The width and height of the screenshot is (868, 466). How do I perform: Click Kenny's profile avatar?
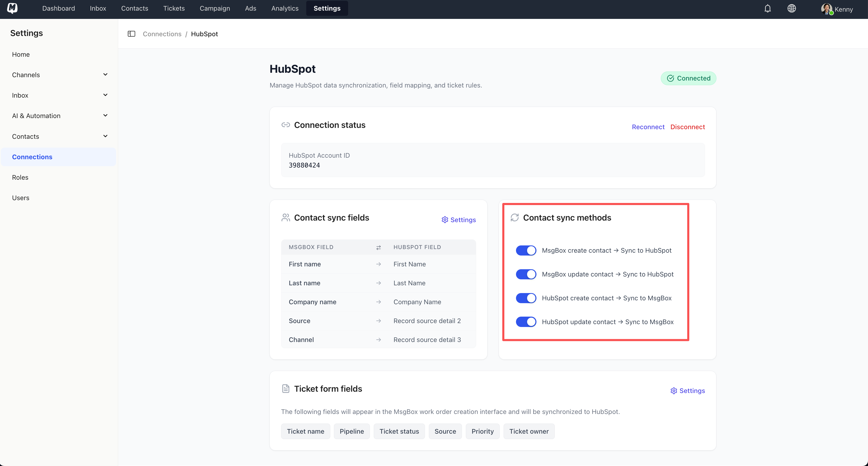point(826,9)
